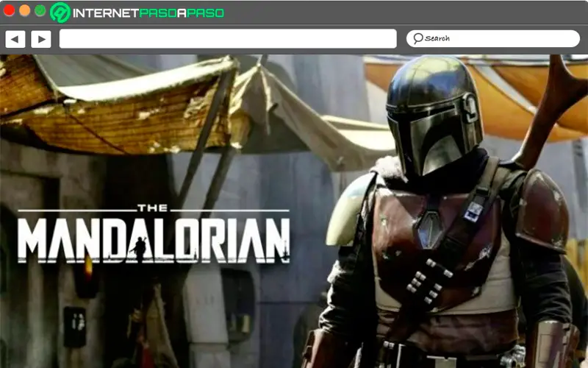Open the InternetPasoaPaso logo icon

point(60,13)
